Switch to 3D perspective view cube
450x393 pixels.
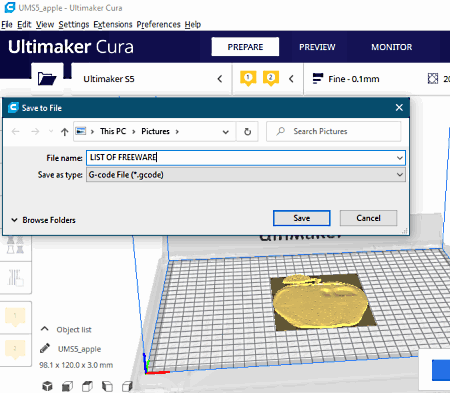click(x=47, y=386)
